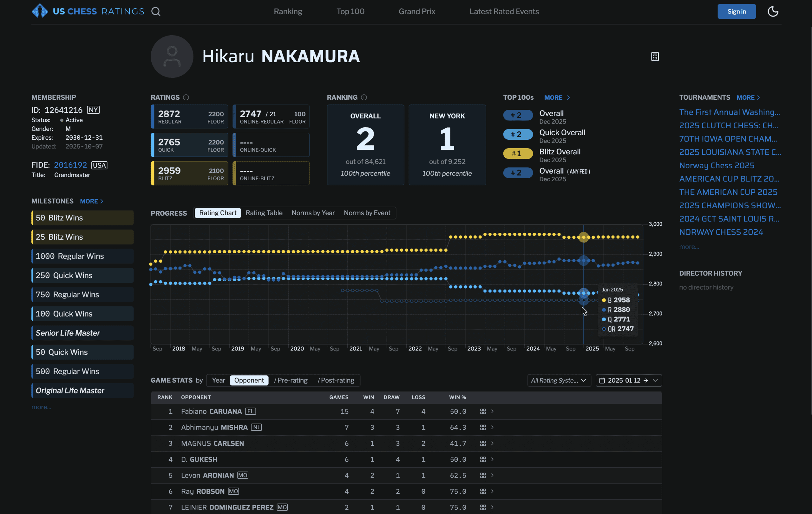Screen dimensions: 812x514
Task: Click the Ratings info icon
Action: [x=186, y=97]
